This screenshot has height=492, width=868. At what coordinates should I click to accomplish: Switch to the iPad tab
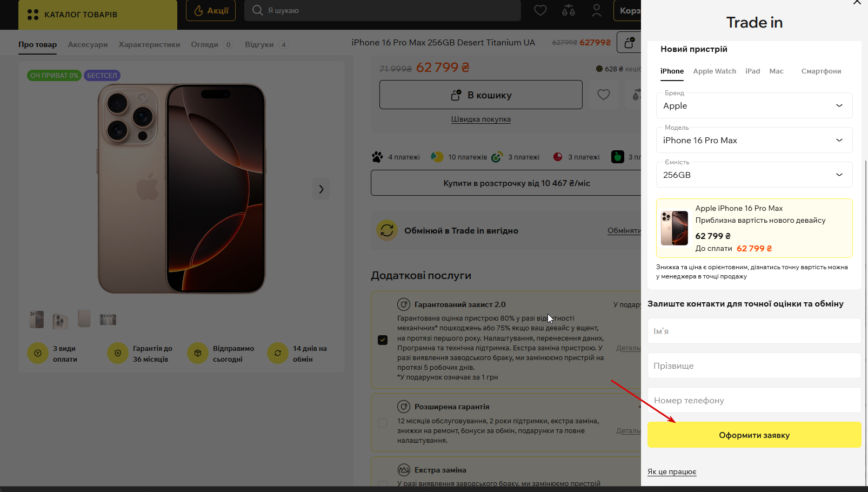click(x=753, y=71)
